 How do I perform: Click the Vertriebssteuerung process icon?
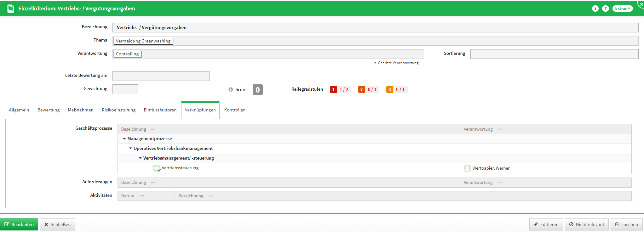(157, 168)
